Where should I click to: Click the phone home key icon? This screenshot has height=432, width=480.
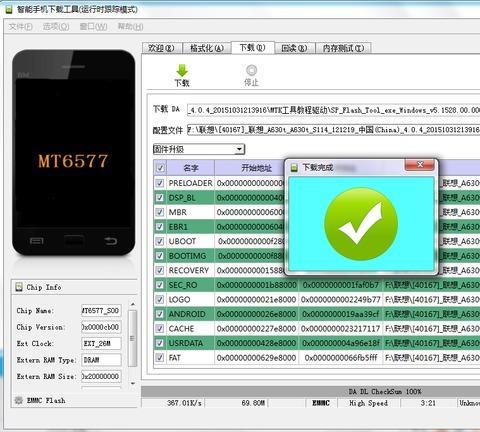tap(74, 240)
